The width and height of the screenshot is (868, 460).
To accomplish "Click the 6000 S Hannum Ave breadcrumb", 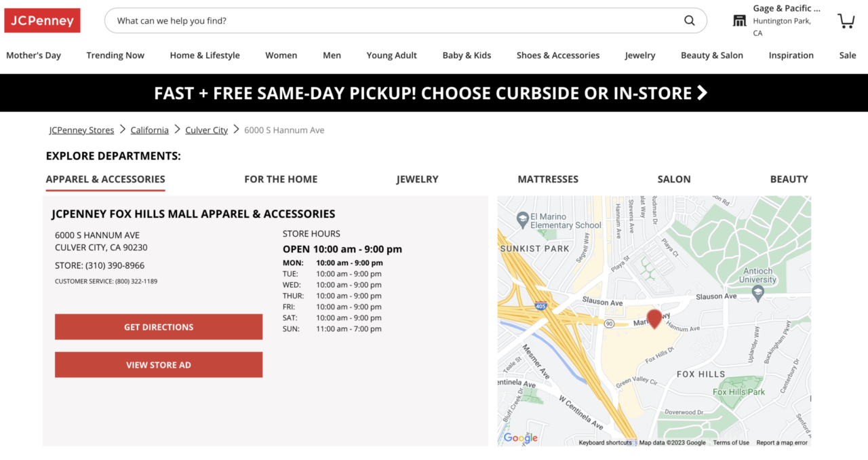I will [x=284, y=130].
